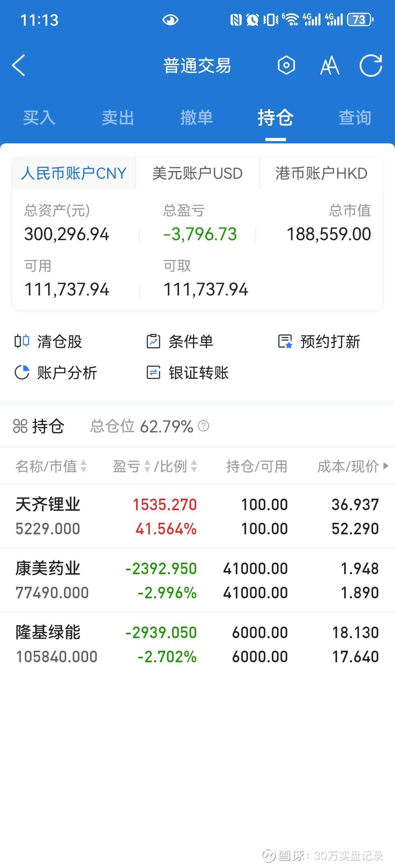Tap 天齐锂业 ratio 41.564%
This screenshot has height=868, width=395.
point(166,529)
